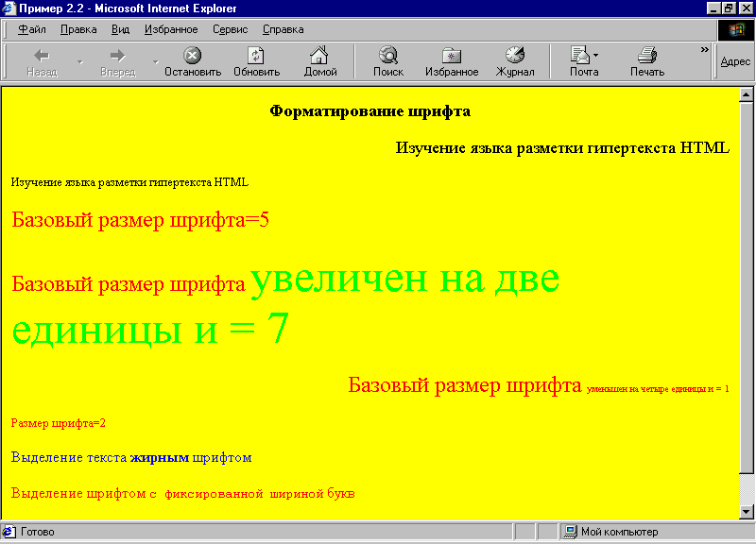Click right-aligned Изучение языка разметки text
The width and height of the screenshot is (756, 544).
562,148
